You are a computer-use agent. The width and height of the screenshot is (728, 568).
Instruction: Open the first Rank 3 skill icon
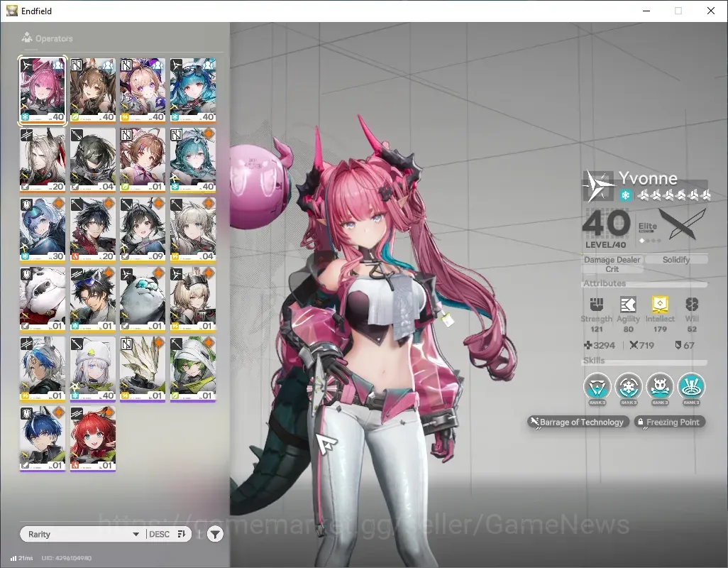(597, 388)
